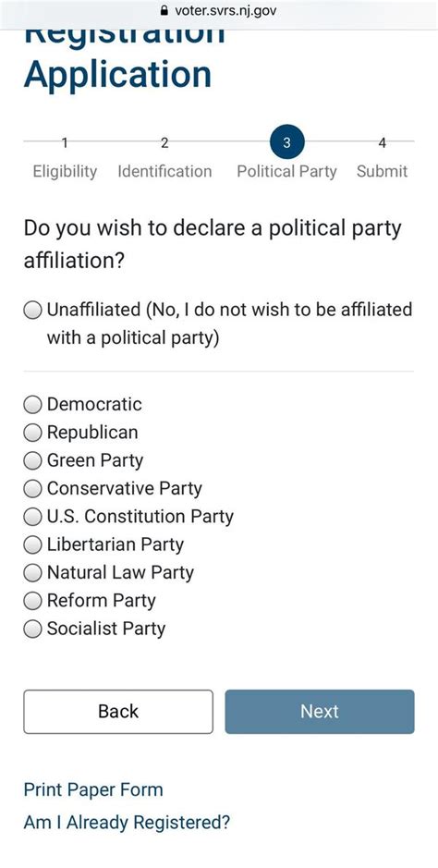Screen dimensions: 438x868
Task: Go to step 4 Submit
Action: (x=383, y=158)
